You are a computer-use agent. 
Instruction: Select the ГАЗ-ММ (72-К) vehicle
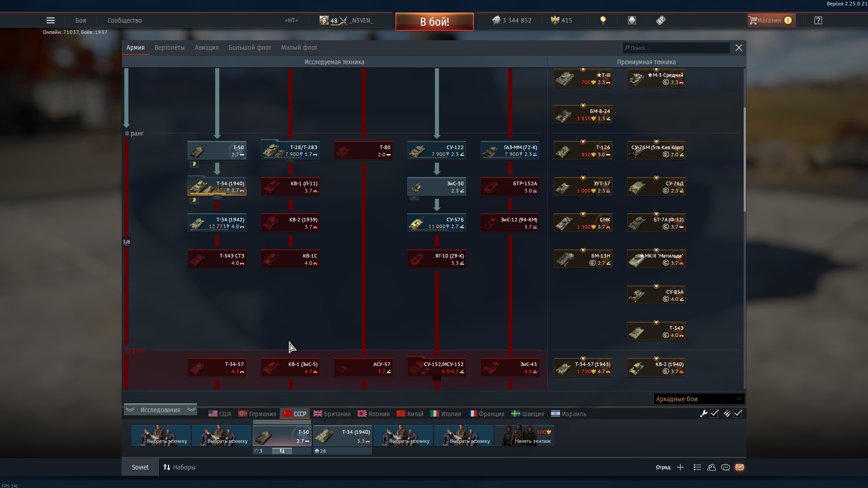click(x=510, y=150)
